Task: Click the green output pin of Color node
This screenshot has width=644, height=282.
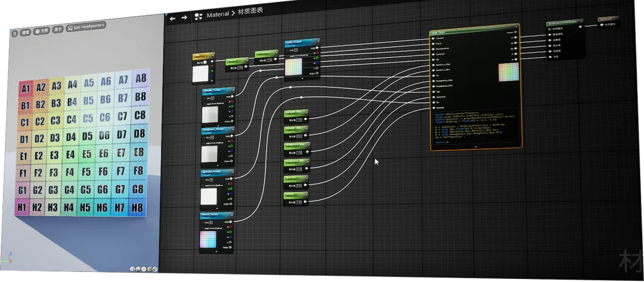Action: [211, 72]
